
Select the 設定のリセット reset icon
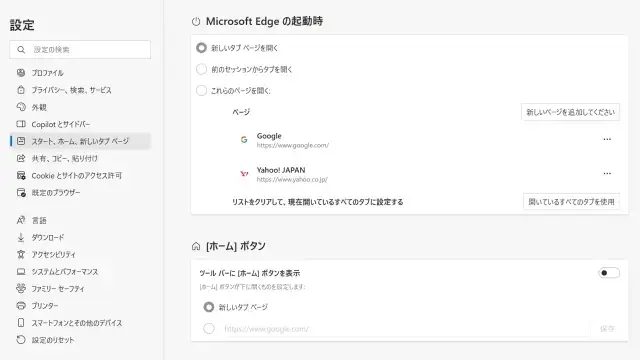[x=21, y=340]
